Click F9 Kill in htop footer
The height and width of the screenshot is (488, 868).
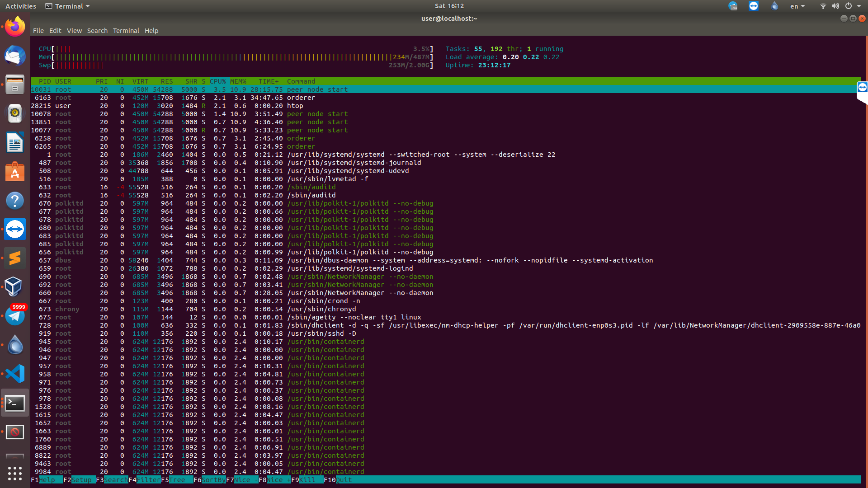[307, 480]
